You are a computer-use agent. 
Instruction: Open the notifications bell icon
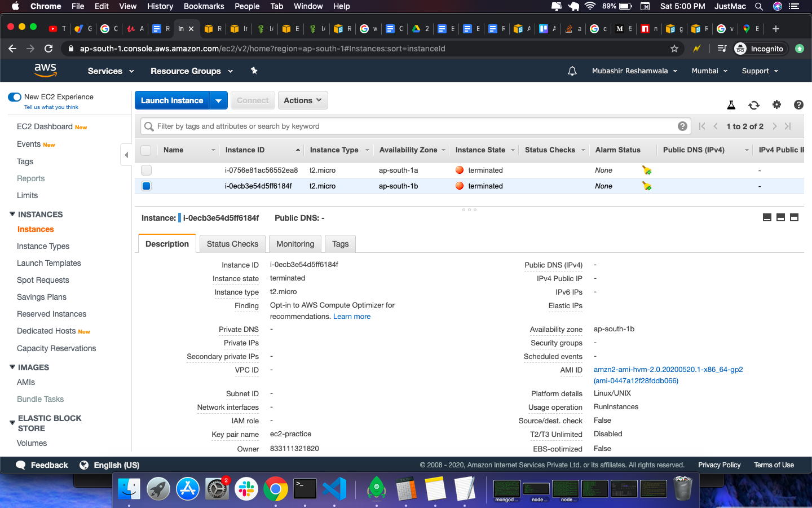(x=572, y=71)
